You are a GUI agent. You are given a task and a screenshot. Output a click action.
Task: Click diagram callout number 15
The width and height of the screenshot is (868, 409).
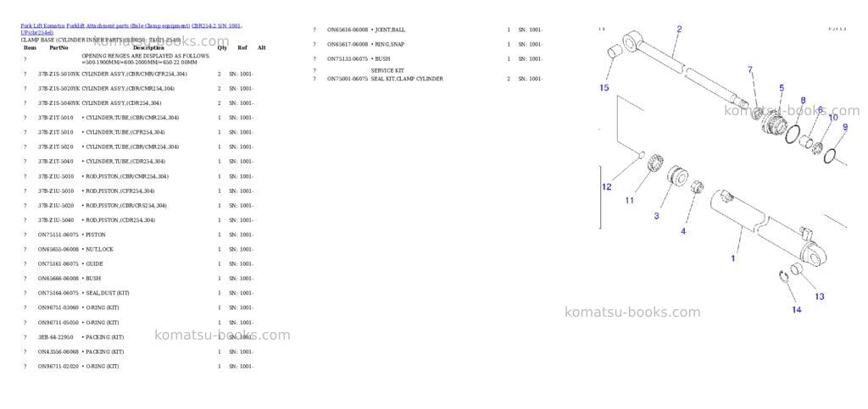(x=604, y=88)
